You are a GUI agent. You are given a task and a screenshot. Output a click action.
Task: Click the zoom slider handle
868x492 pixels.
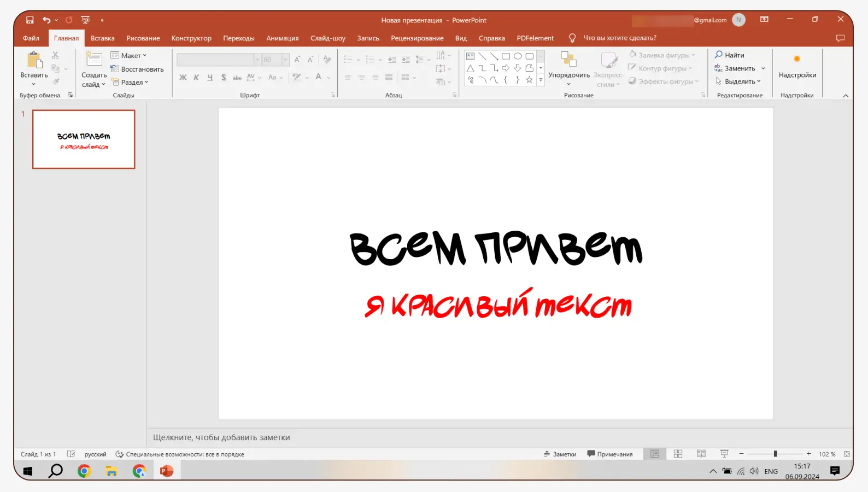775,454
